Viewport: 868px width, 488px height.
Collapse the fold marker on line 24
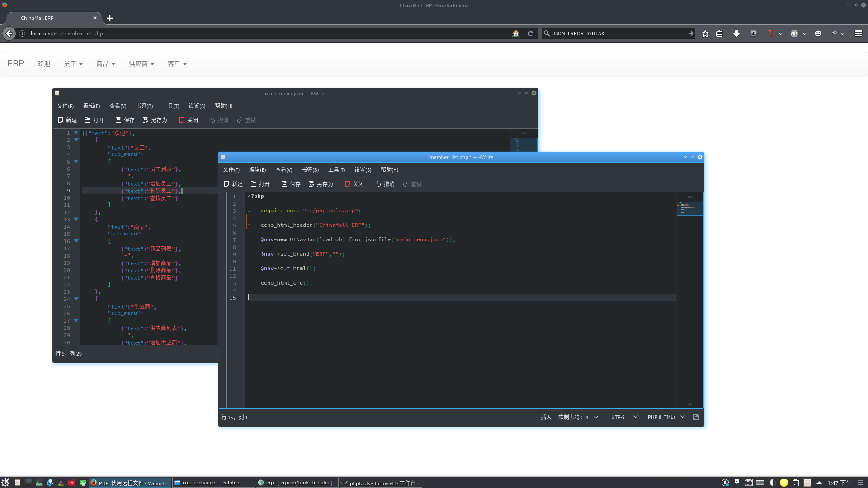(x=76, y=299)
